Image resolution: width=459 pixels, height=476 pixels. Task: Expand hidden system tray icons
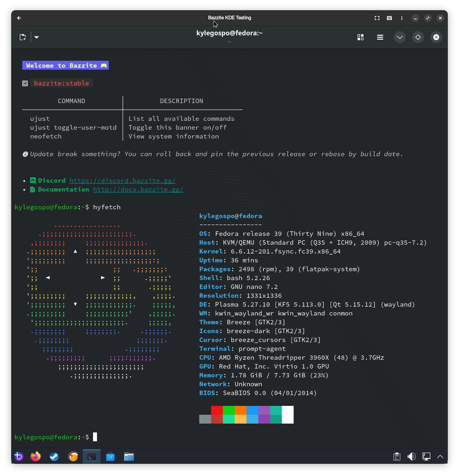[x=440, y=456]
